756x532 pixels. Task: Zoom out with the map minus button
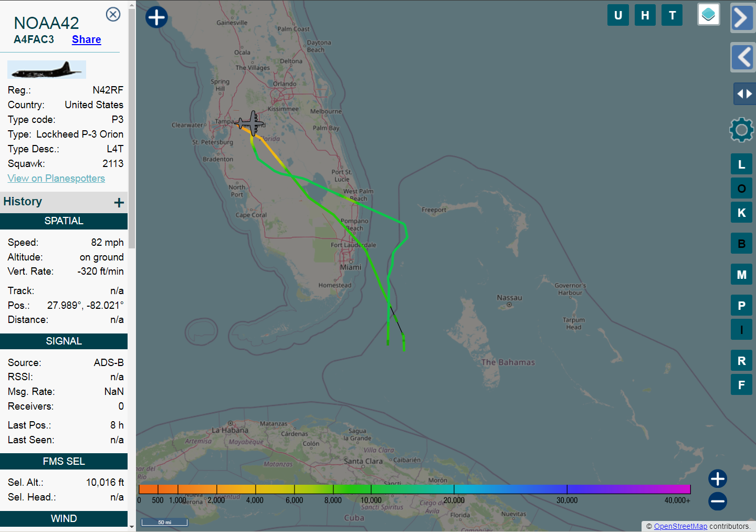718,502
